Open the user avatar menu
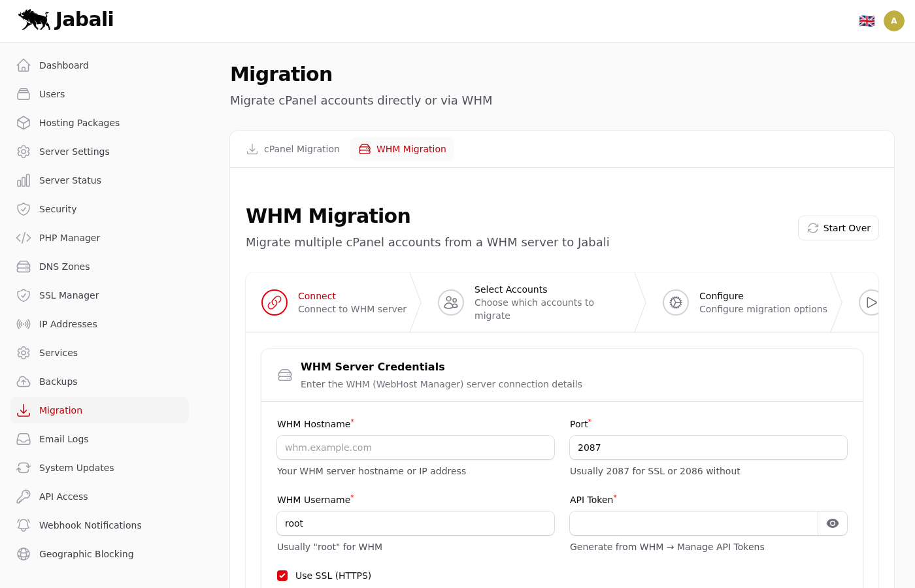 893,21
